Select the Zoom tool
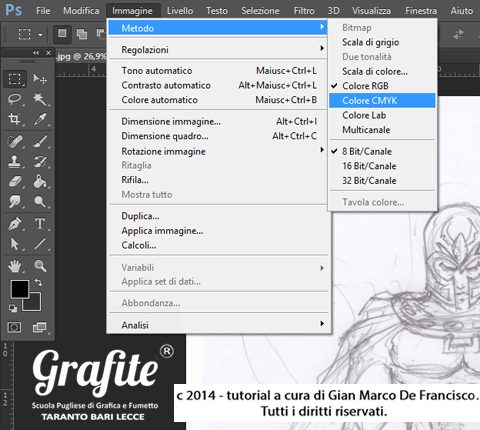Viewport: 480px width, 430px height. [x=40, y=266]
